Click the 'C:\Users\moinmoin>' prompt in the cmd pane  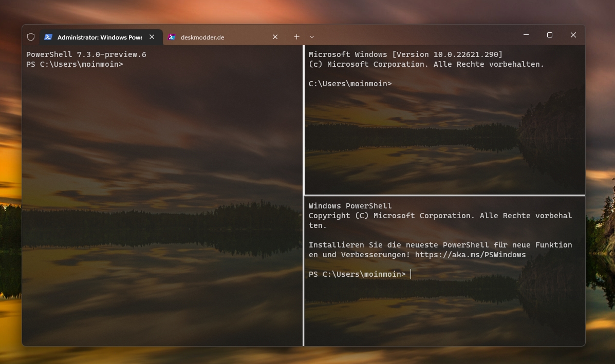(350, 84)
